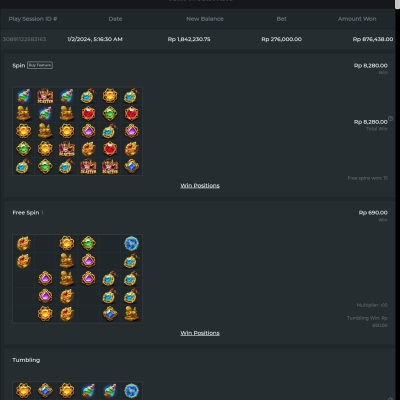The image size is (400, 400).
Task: Click the blue diamond gem in Spin grid
Action: click(x=131, y=166)
